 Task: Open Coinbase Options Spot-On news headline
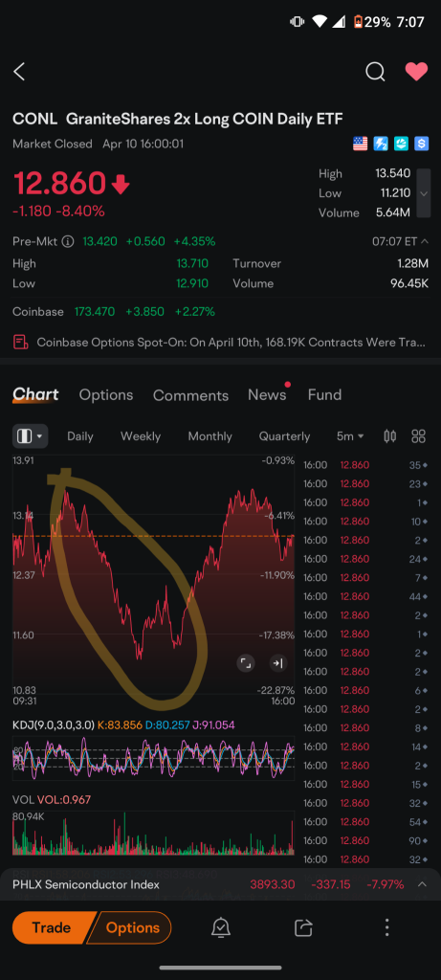click(x=232, y=343)
